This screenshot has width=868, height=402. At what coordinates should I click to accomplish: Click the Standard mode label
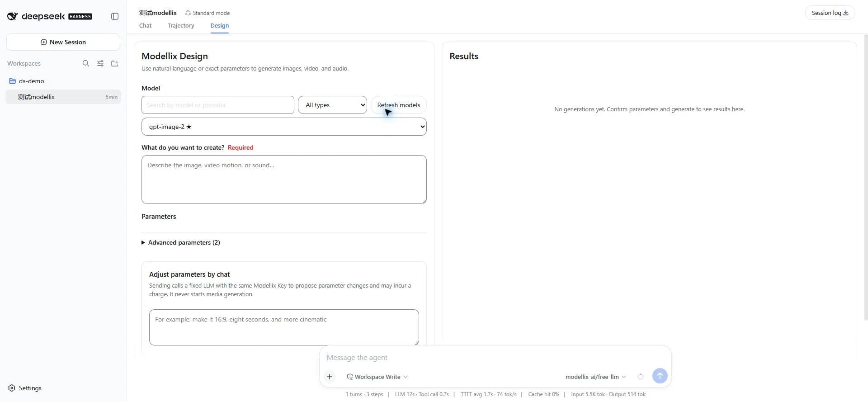coord(211,13)
